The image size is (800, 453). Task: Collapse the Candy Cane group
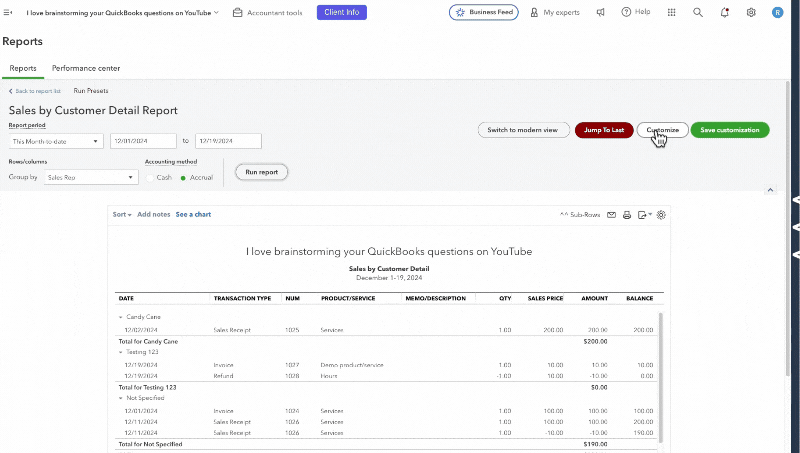coord(121,317)
